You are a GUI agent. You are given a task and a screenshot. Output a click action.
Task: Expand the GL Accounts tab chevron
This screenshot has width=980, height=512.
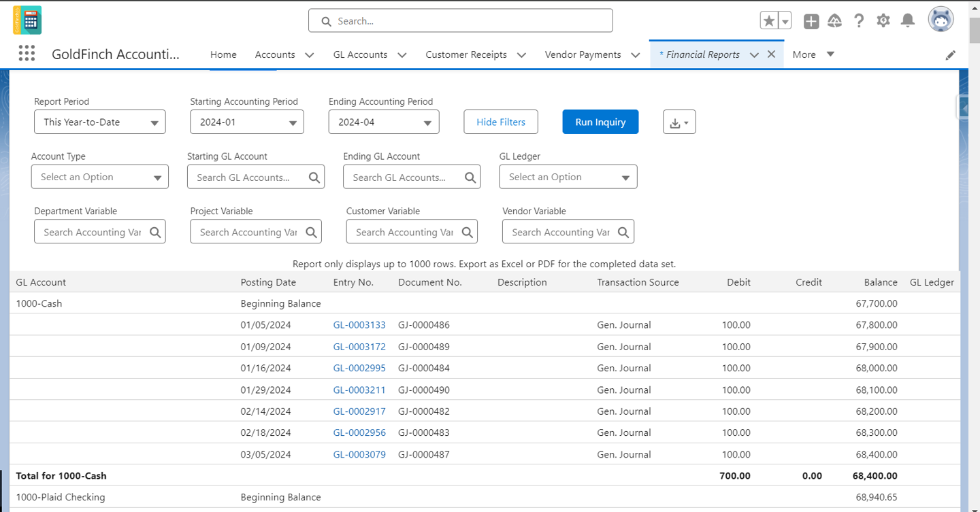pyautogui.click(x=402, y=55)
